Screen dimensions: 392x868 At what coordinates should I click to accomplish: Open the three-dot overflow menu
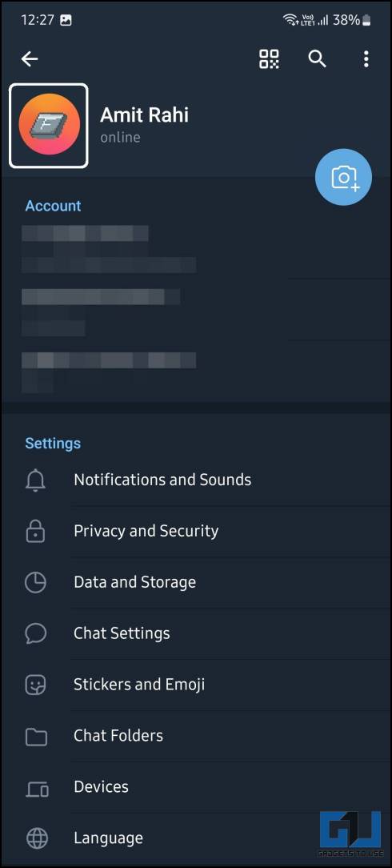tap(366, 58)
